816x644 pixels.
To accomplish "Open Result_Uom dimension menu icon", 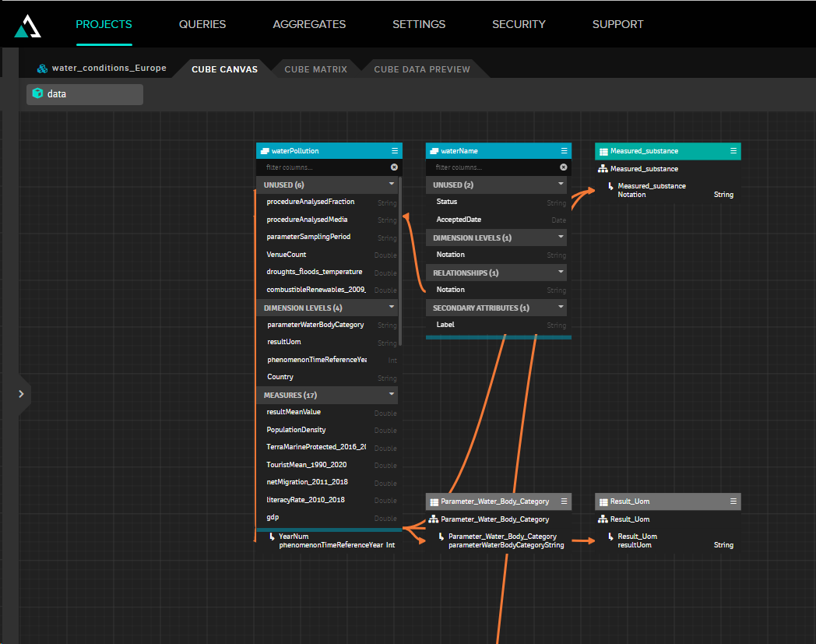I will click(733, 501).
